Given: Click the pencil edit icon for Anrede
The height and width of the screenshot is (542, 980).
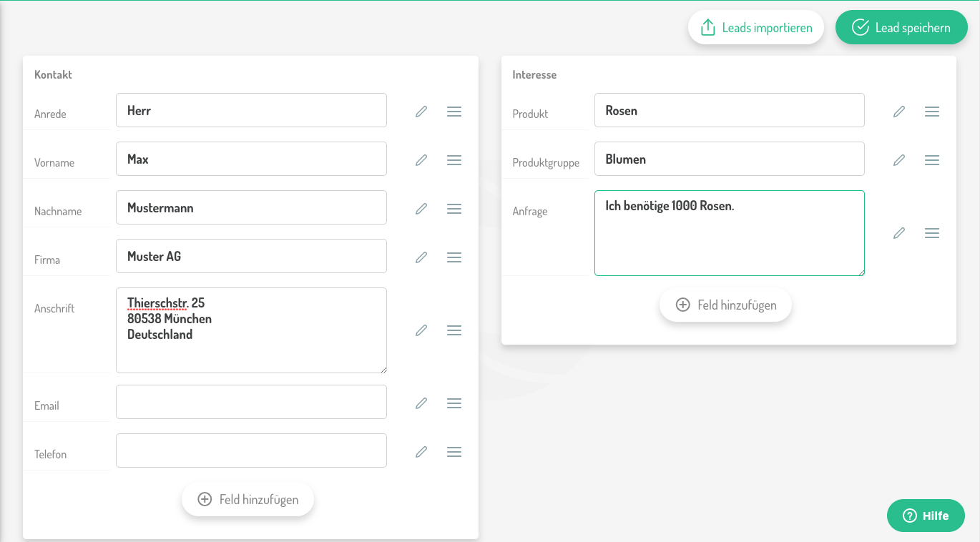Looking at the screenshot, I should pyautogui.click(x=421, y=112).
